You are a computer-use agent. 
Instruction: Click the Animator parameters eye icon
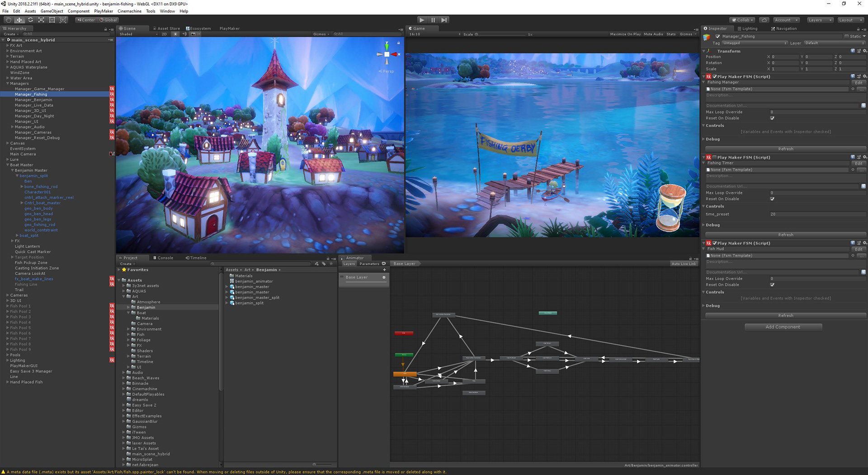[x=384, y=264]
